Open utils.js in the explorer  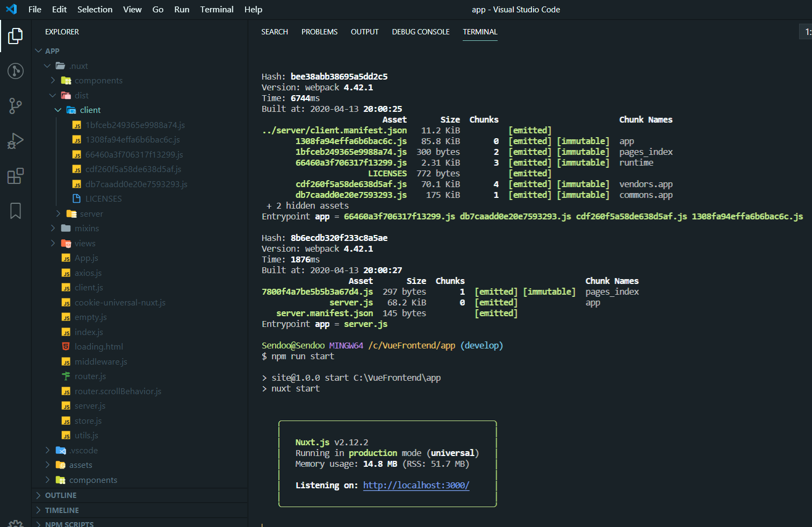coord(87,435)
